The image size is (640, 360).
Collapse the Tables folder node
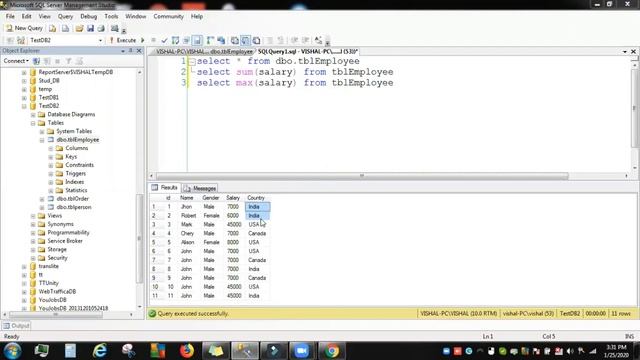33,123
